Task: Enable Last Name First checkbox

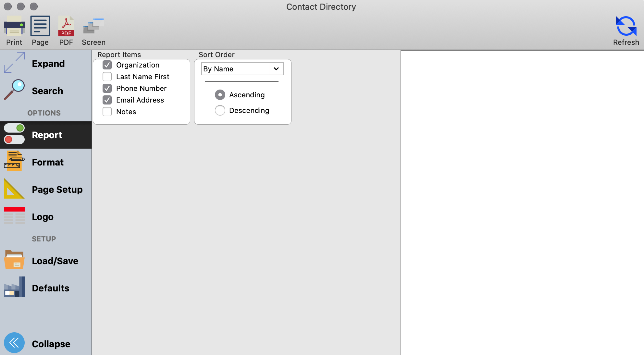Action: (x=107, y=77)
